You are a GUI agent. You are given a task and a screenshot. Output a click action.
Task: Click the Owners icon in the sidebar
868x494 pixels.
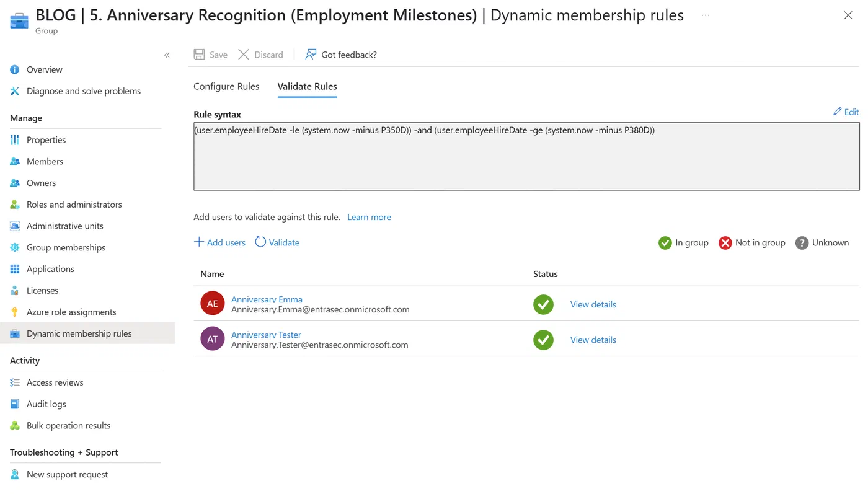pyautogui.click(x=15, y=183)
